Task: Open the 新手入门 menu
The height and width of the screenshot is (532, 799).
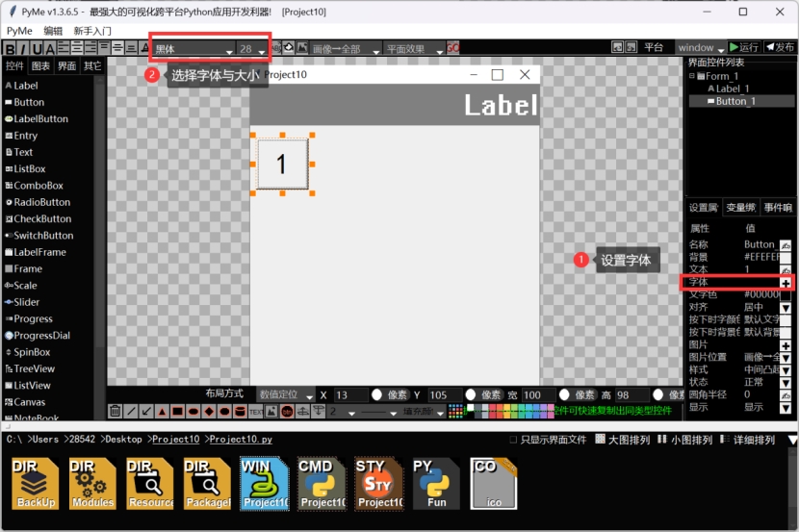Action: pyautogui.click(x=91, y=31)
